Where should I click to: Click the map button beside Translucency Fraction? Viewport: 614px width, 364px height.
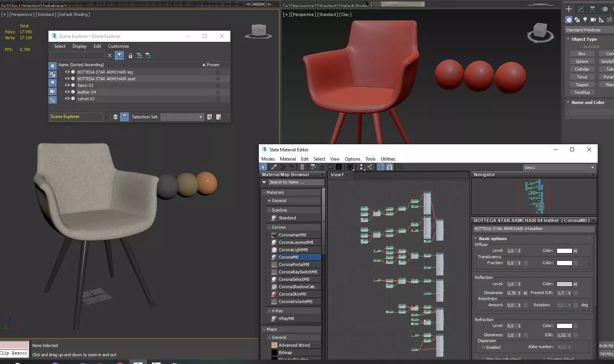coord(525,263)
